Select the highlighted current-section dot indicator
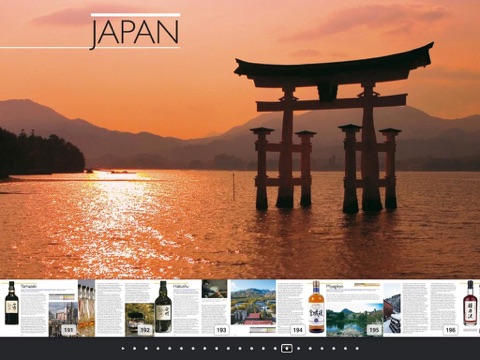The image size is (480, 360). pos(287,348)
